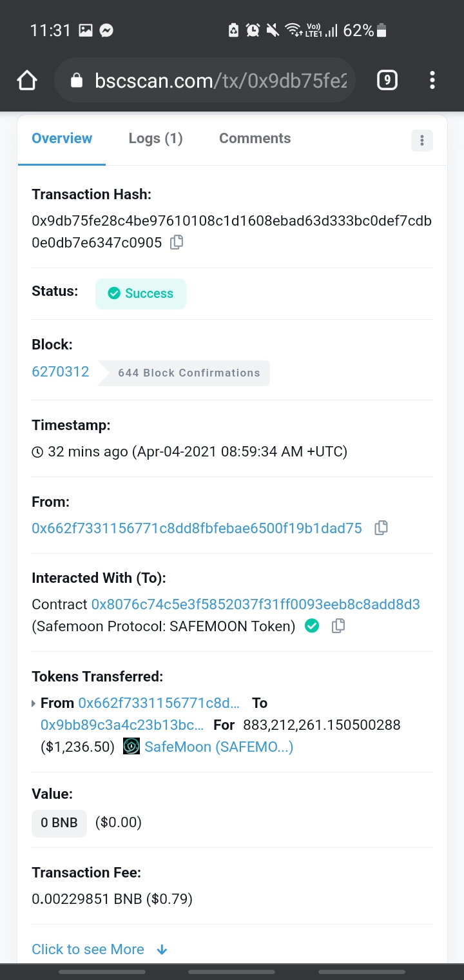Image resolution: width=464 pixels, height=980 pixels.
Task: Click the clock icon beside the timestamp
Action: pyautogui.click(x=39, y=451)
